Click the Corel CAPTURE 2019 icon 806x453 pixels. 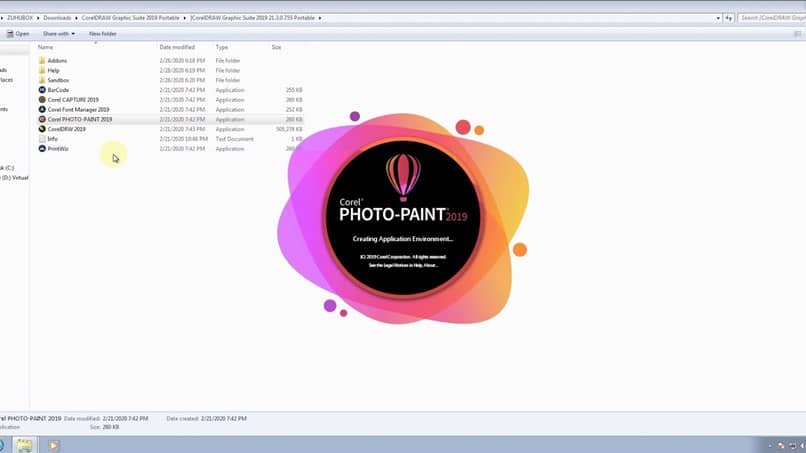42,100
